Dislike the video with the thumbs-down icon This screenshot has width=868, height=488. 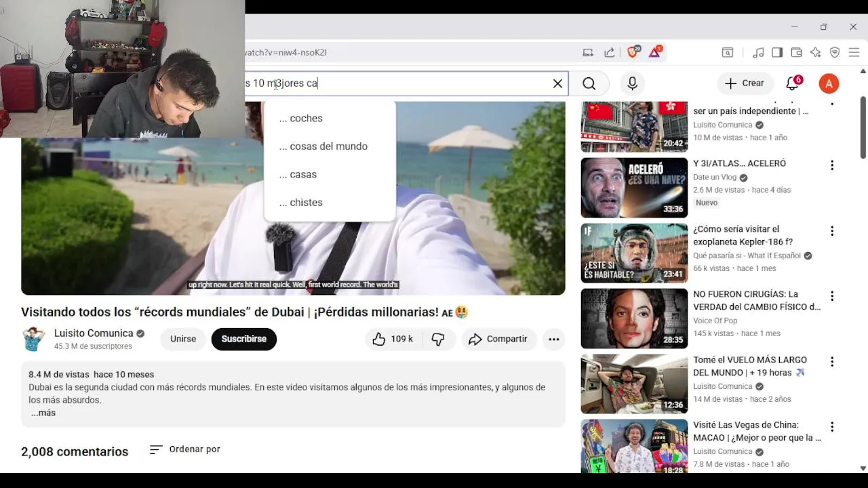tap(438, 339)
